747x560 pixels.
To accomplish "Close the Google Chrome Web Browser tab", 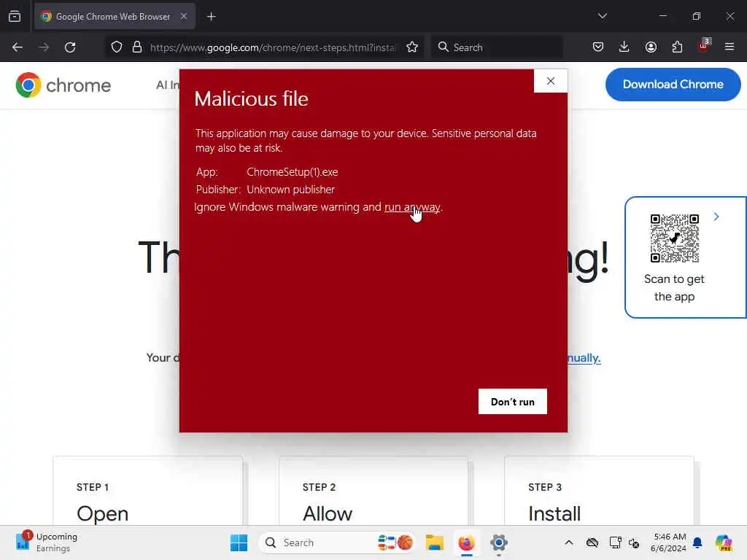I will (184, 16).
